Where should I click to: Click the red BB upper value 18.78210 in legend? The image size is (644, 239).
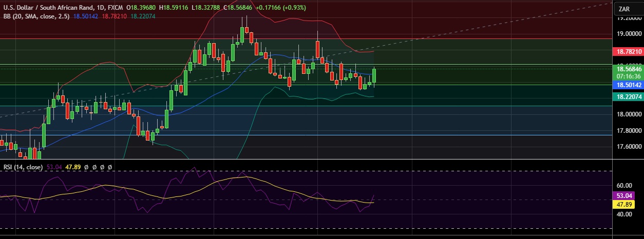[115, 16]
